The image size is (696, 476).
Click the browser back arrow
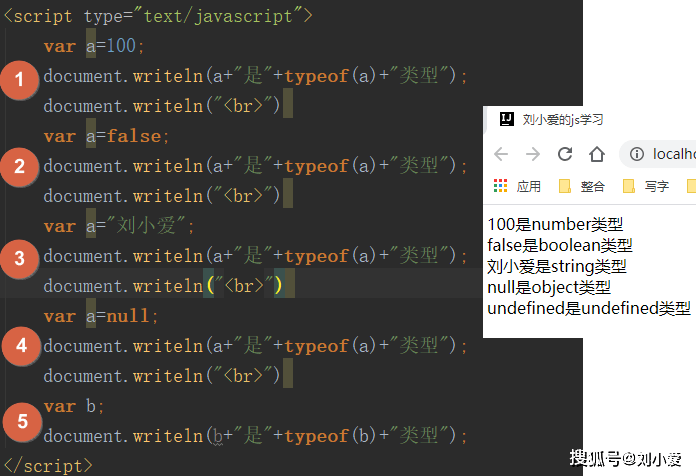501,154
